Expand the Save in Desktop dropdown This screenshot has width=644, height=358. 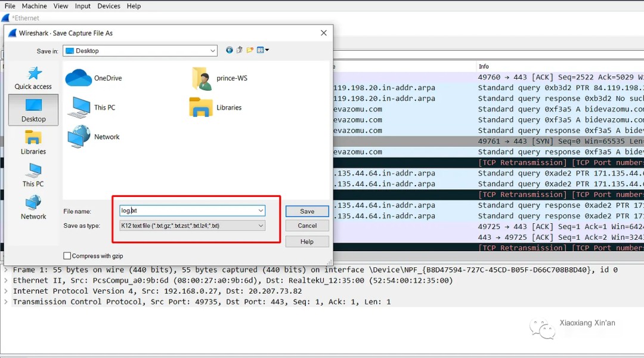coord(140,51)
